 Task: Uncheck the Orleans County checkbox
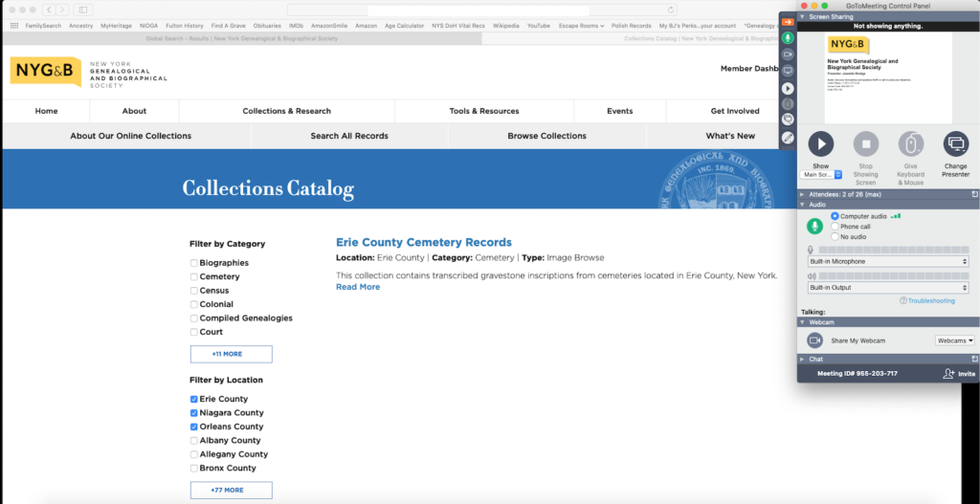pos(193,427)
